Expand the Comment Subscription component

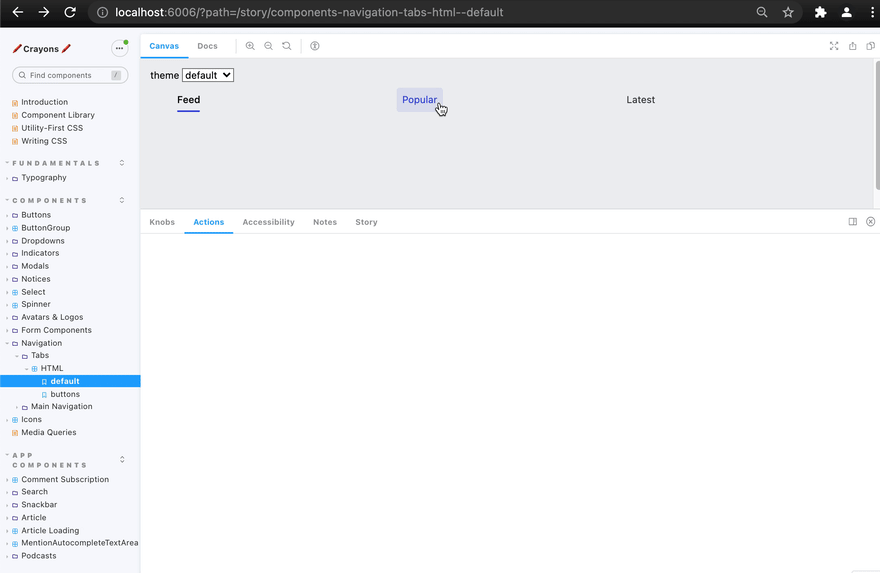[65, 479]
